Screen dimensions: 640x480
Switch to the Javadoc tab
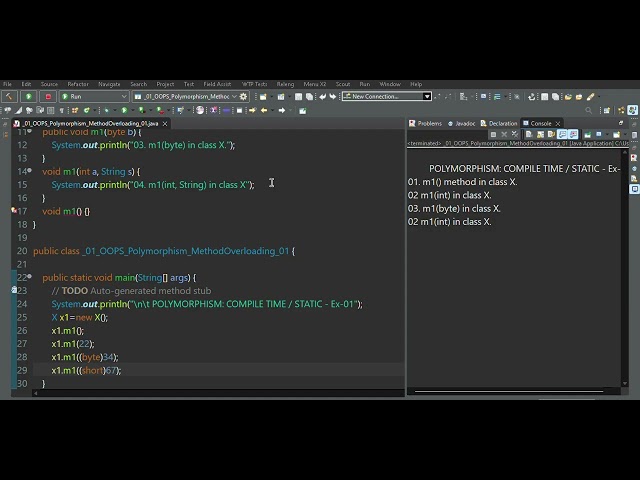[x=461, y=123]
